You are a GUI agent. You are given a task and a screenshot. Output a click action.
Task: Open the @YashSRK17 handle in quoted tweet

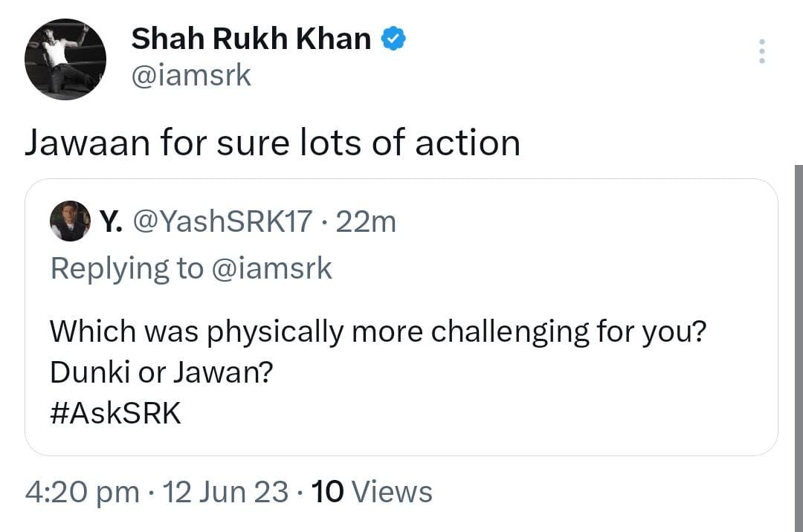point(223,221)
